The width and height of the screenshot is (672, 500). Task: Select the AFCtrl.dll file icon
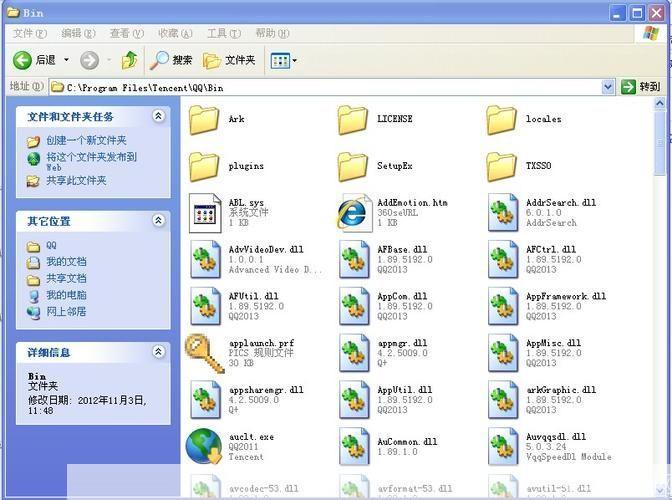502,259
